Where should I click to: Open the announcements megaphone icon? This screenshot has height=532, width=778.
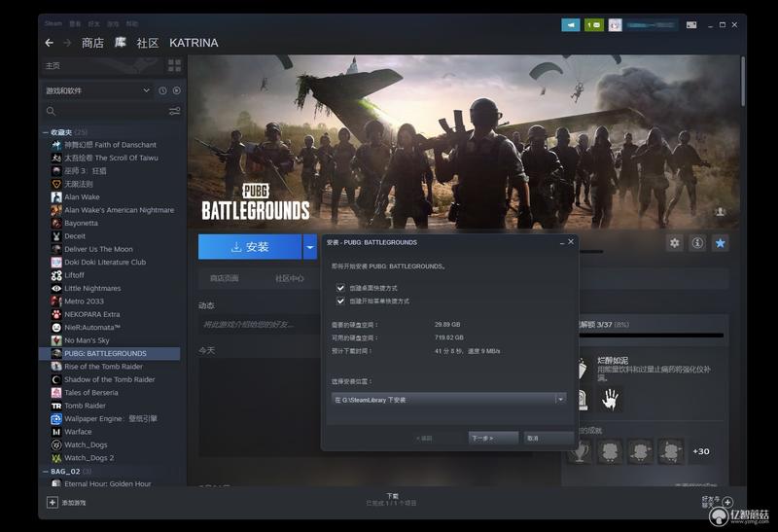571,24
